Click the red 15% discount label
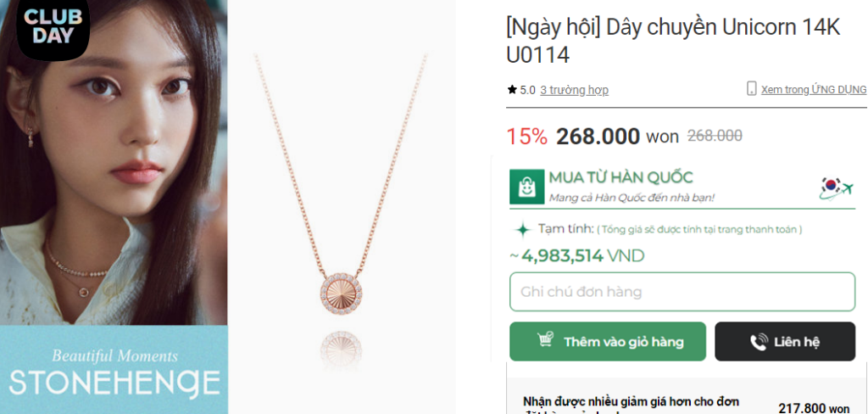868x414 pixels. pos(526,137)
